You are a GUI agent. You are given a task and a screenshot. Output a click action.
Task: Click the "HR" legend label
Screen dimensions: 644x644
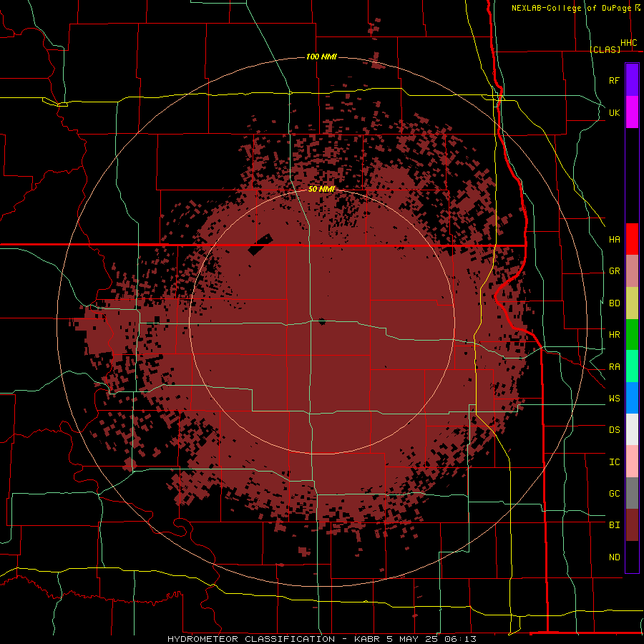pos(614,335)
